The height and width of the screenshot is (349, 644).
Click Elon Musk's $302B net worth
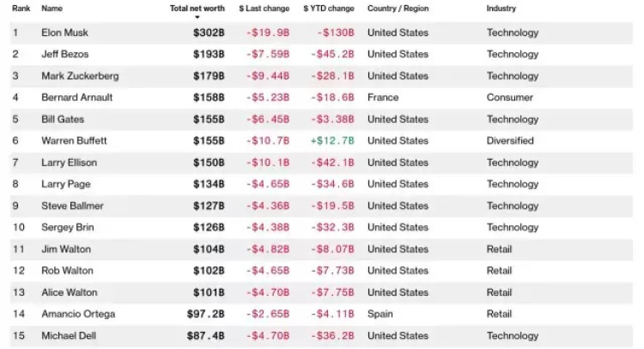[209, 33]
